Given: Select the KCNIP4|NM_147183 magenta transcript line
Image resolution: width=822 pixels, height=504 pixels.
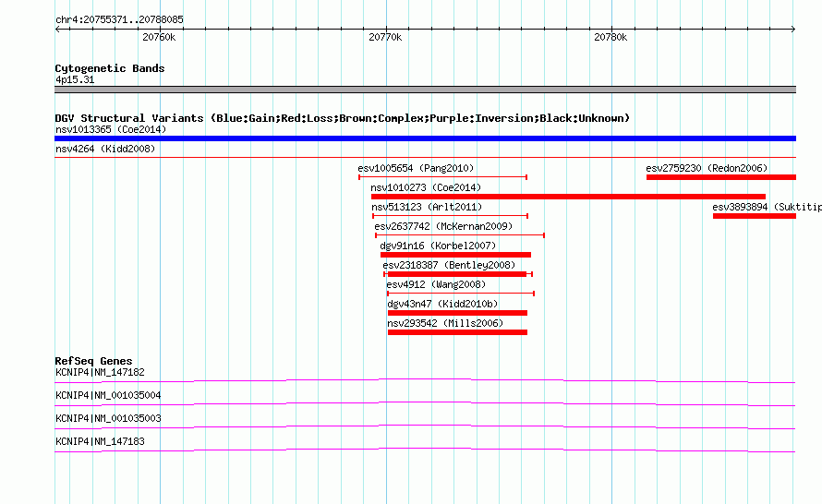Looking at the screenshot, I should point(425,450).
